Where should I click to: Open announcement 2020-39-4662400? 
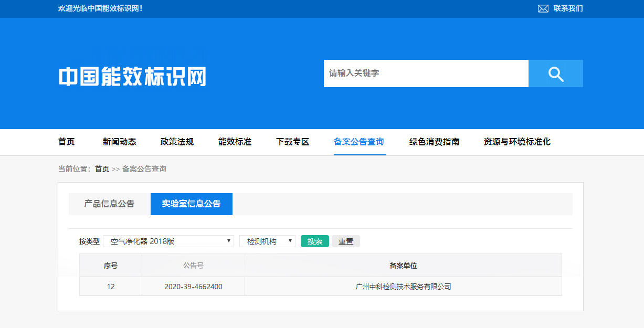point(193,286)
